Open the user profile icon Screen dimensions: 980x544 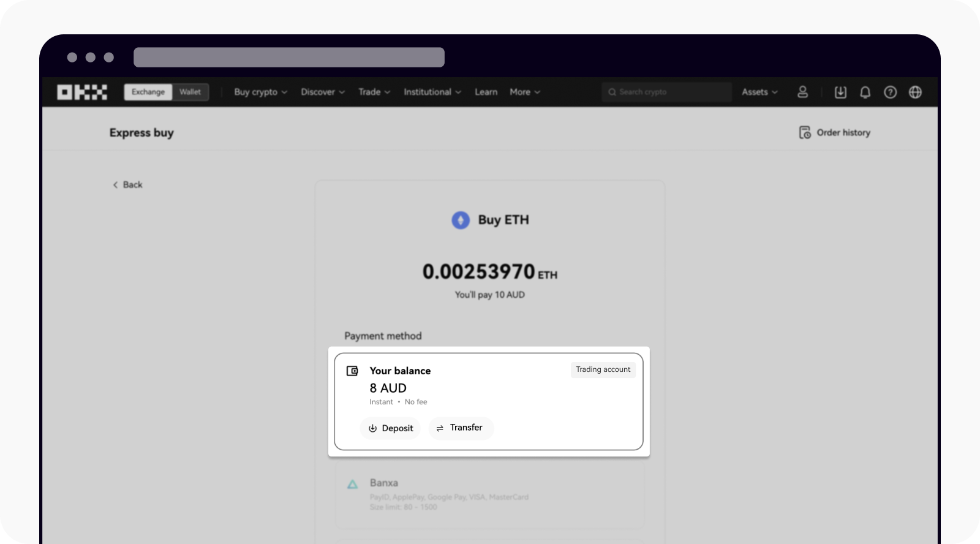(802, 92)
